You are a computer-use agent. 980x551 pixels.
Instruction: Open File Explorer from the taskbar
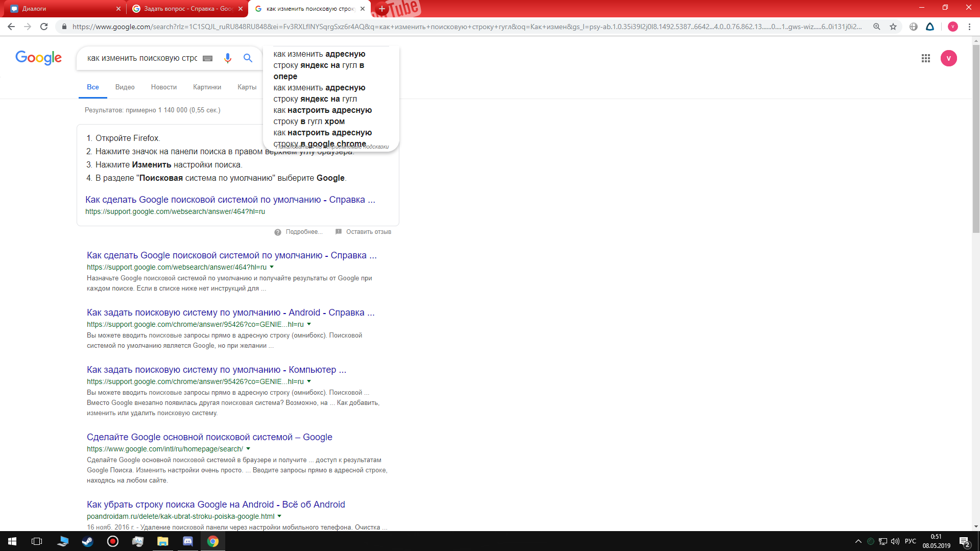[x=162, y=541]
